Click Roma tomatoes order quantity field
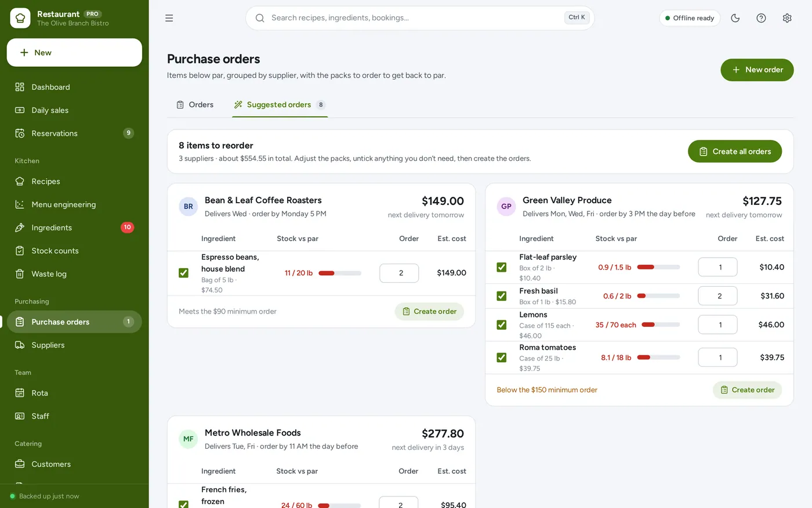Image resolution: width=812 pixels, height=508 pixels. 718,358
